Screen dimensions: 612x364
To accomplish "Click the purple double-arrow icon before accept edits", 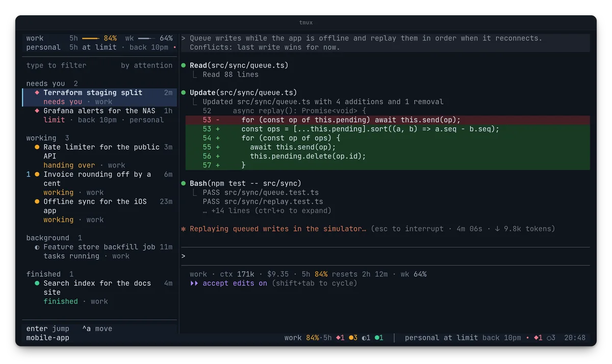I will 194,283.
